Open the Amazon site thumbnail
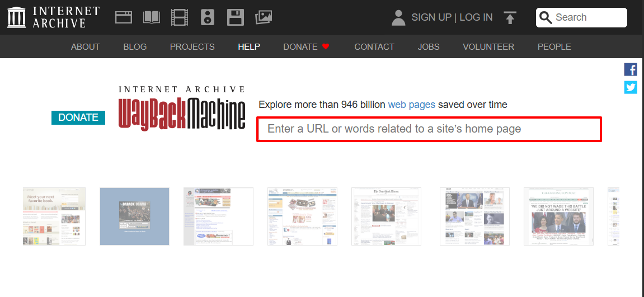This screenshot has height=297, width=644. click(302, 216)
